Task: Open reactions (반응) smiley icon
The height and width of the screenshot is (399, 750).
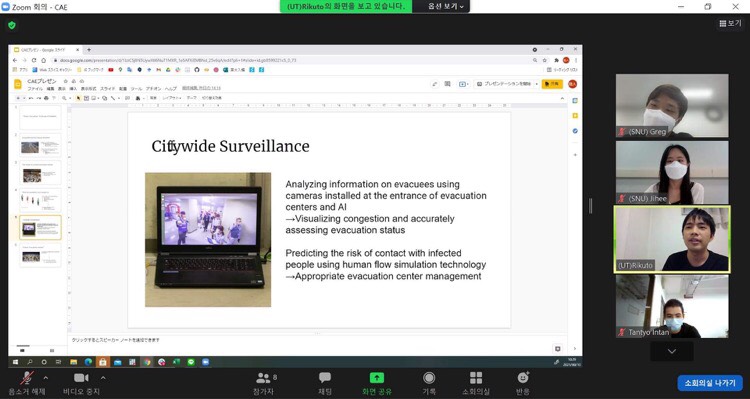Action: coord(523,378)
